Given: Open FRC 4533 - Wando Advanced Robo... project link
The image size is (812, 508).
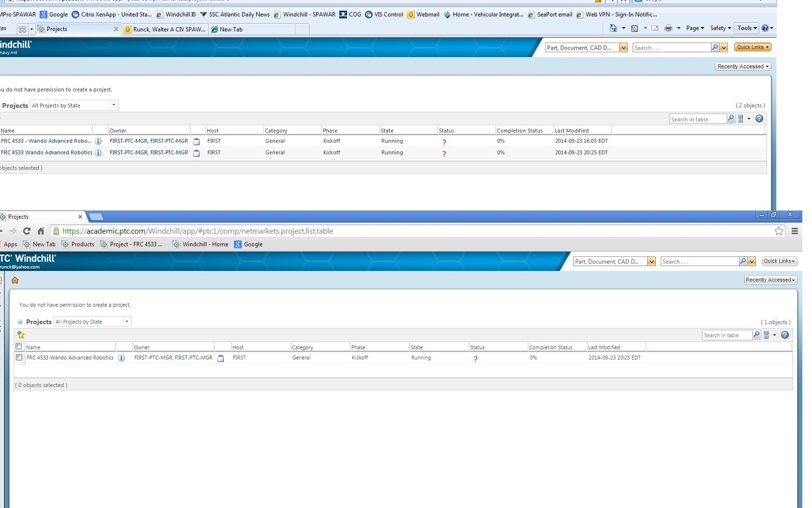Looking at the screenshot, I should coord(46,141).
